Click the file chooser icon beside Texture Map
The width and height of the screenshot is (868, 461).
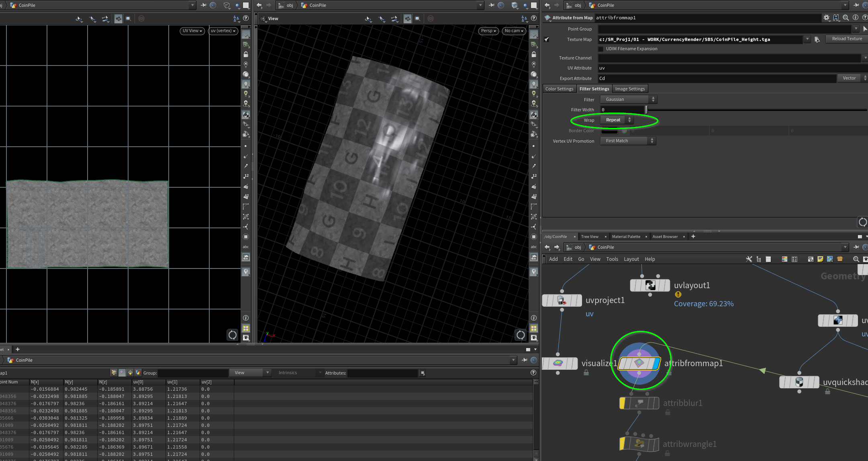click(x=817, y=39)
